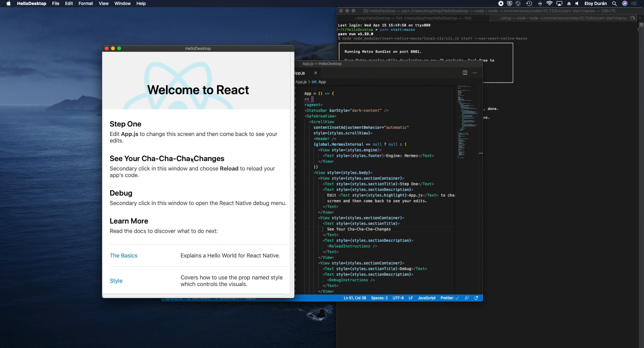Open The Basics link
Screen dimensions: 644x348
click(x=123, y=256)
